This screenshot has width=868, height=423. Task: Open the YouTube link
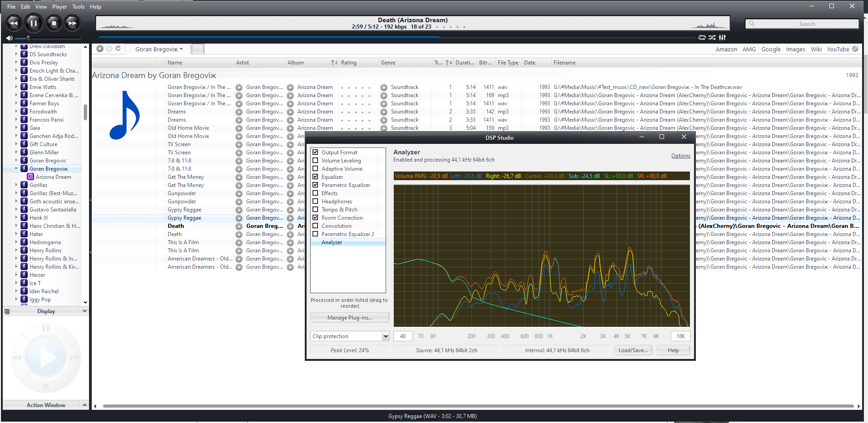838,49
